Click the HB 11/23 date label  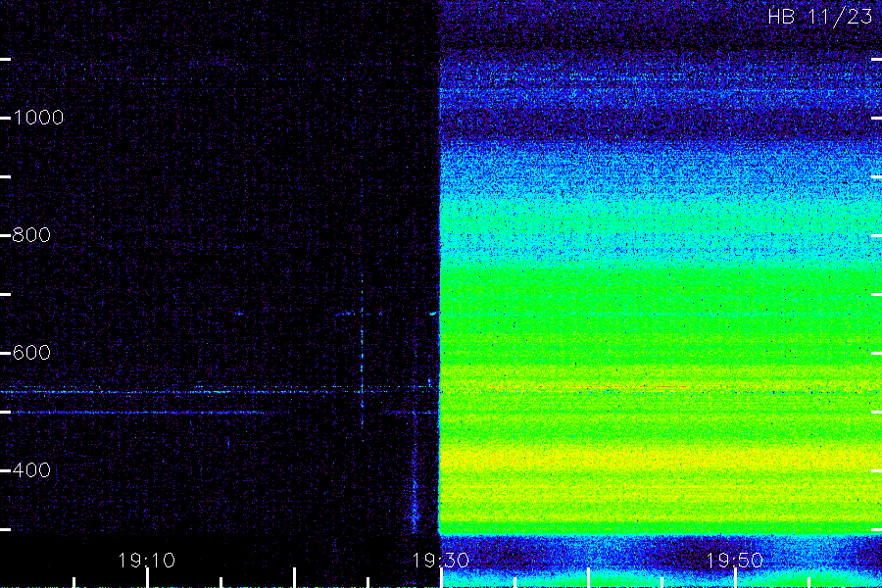(820, 17)
